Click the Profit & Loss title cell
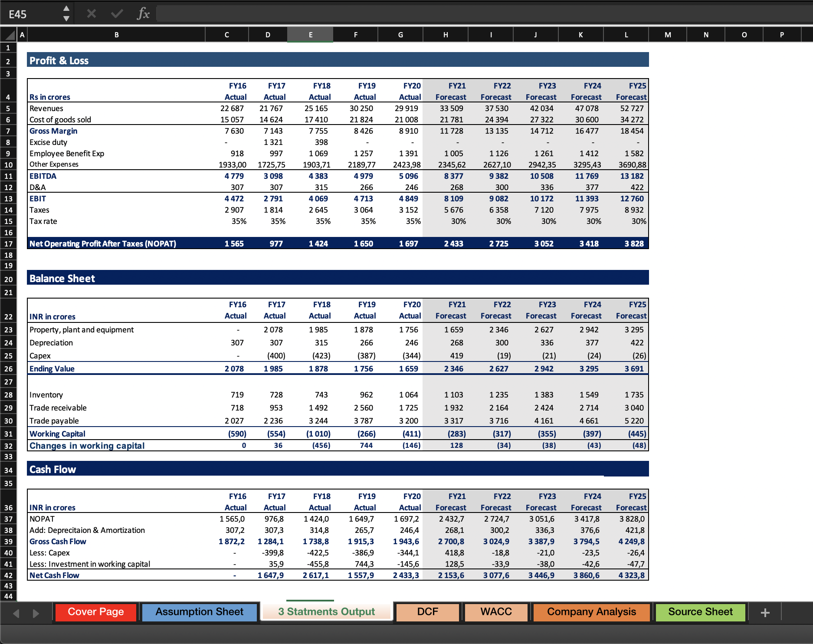 [x=59, y=61]
